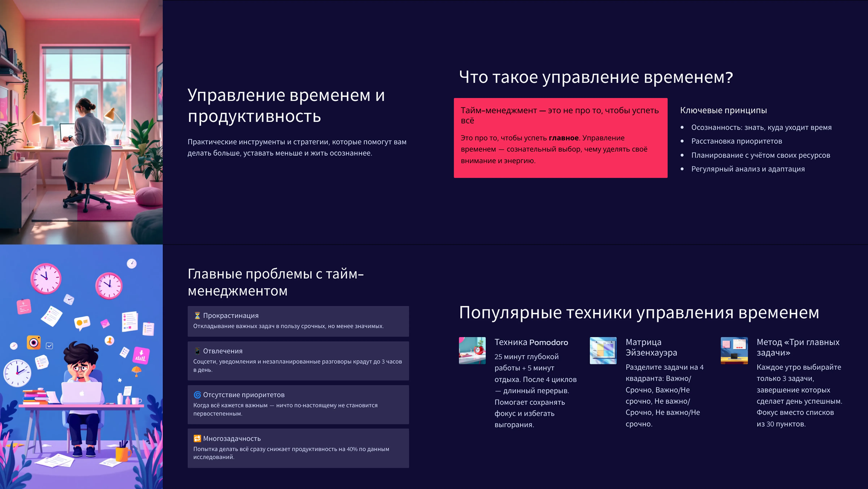Click the woman at desk illustration
Viewport: 868px width, 489px height.
[81, 122]
